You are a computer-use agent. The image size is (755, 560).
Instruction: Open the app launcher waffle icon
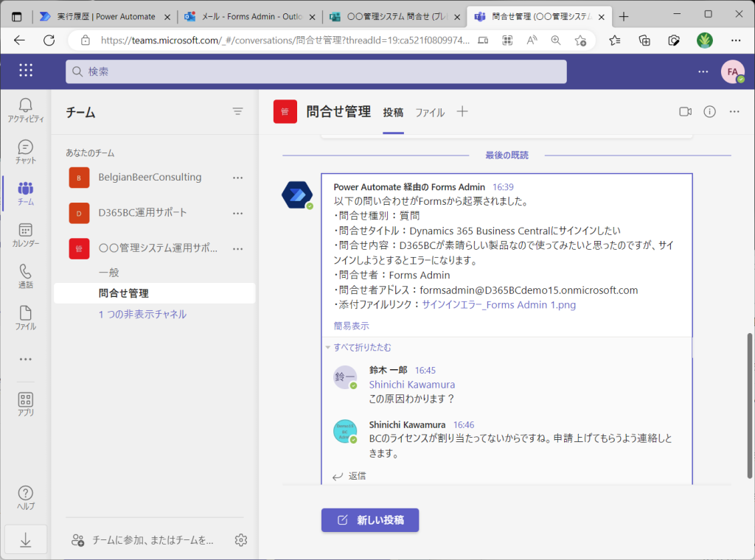(x=26, y=70)
